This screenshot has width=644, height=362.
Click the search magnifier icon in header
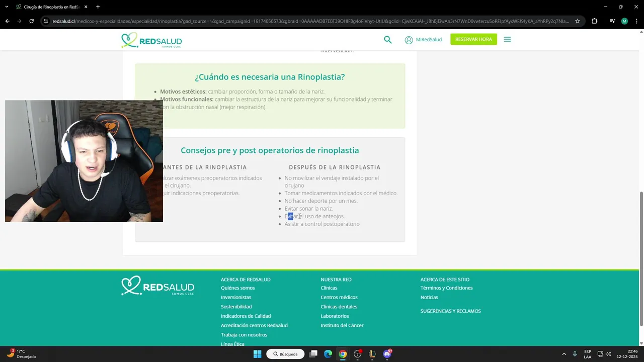point(388,40)
